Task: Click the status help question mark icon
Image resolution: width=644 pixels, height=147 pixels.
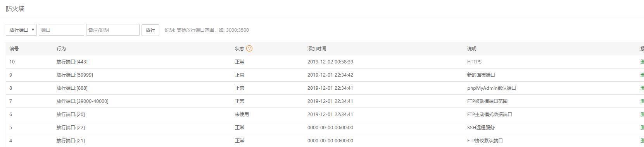Action: pos(249,48)
